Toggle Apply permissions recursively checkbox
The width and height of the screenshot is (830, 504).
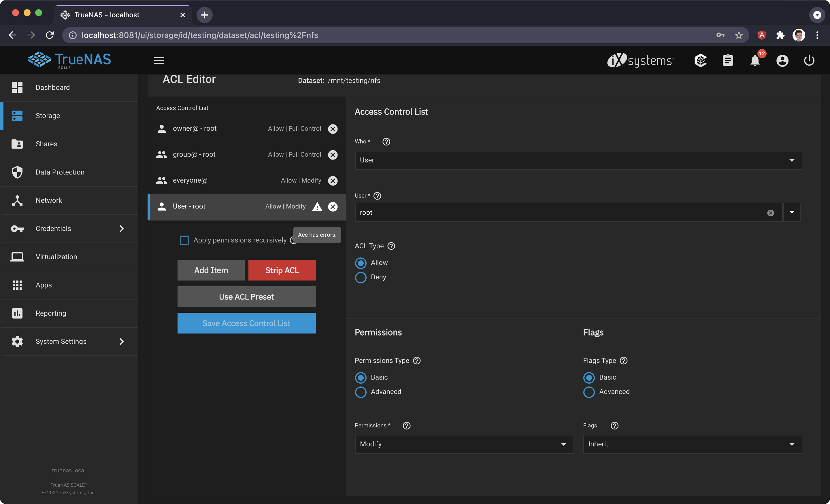tap(185, 240)
